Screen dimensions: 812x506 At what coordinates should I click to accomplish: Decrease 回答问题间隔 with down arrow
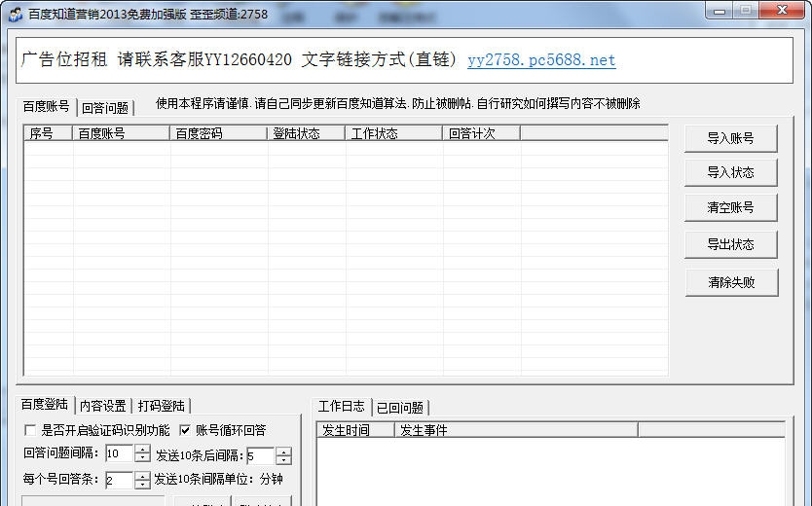[142, 458]
